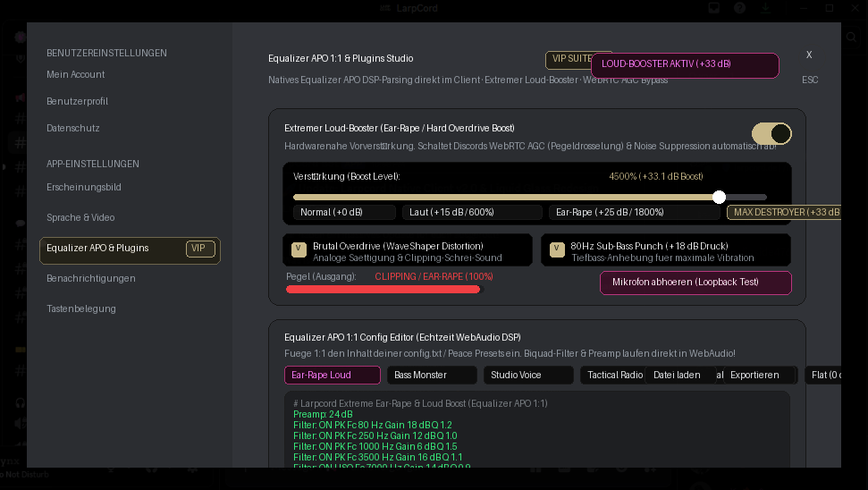Click the LOUD-BOOSTER AKTIV notification
Image resolution: width=868 pixels, height=490 pixels.
coord(685,65)
